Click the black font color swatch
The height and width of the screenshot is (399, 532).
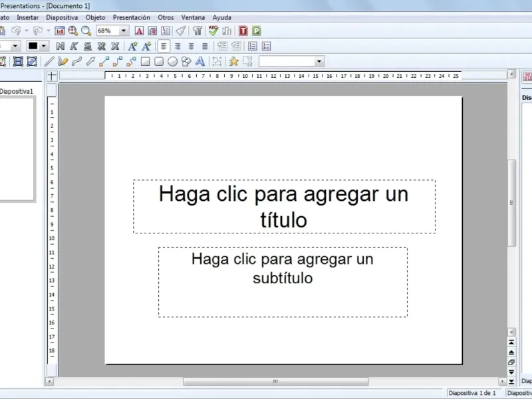click(x=33, y=46)
